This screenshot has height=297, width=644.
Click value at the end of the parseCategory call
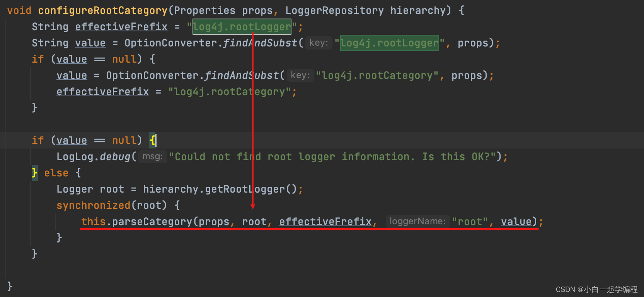516,222
